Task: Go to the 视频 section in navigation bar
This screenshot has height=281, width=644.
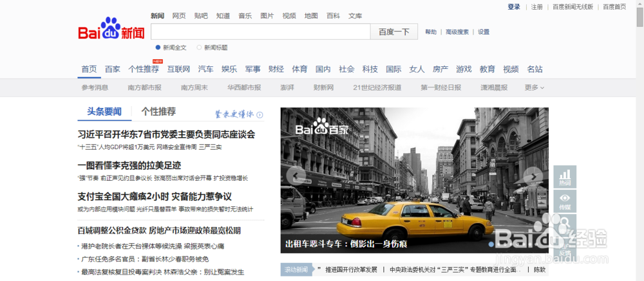Action: click(511, 69)
